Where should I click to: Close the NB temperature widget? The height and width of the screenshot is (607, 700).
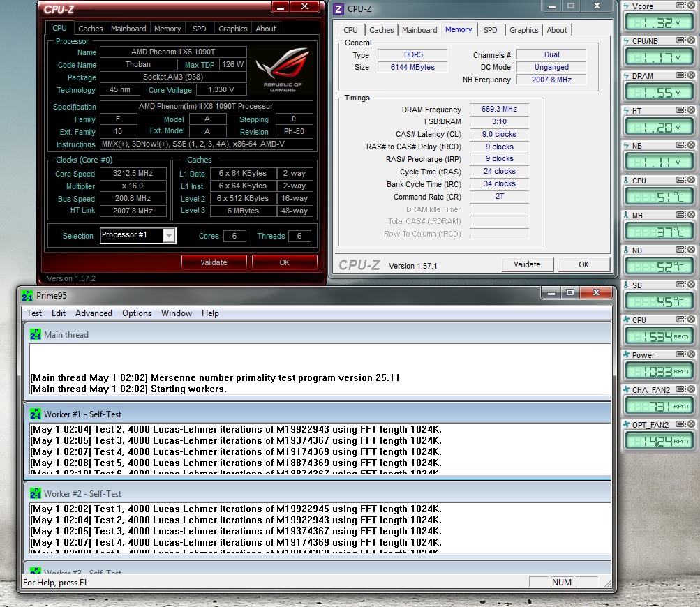click(x=691, y=250)
